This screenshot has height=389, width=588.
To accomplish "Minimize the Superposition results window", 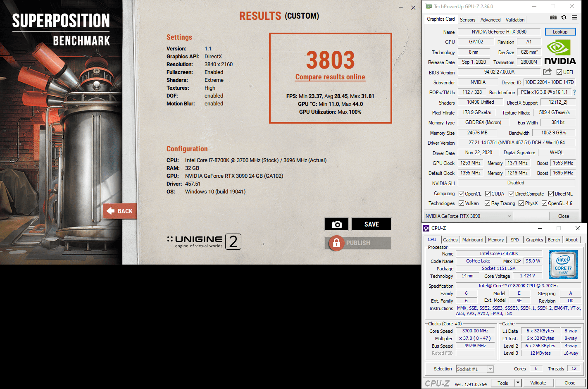I will pos(401,7).
